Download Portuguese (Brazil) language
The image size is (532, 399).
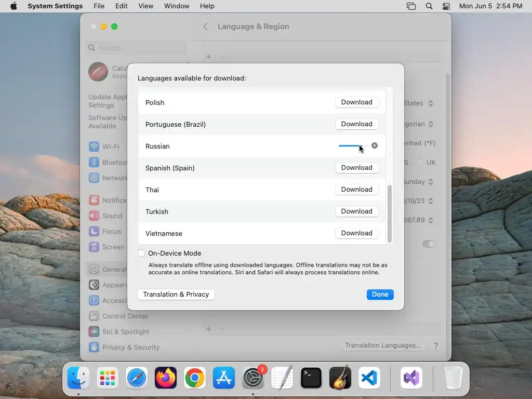click(356, 124)
